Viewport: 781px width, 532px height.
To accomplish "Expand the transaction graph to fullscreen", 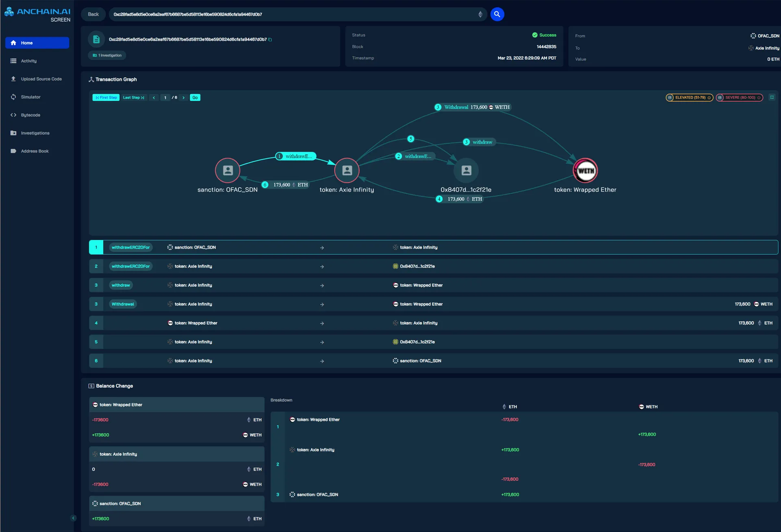I will (772, 97).
